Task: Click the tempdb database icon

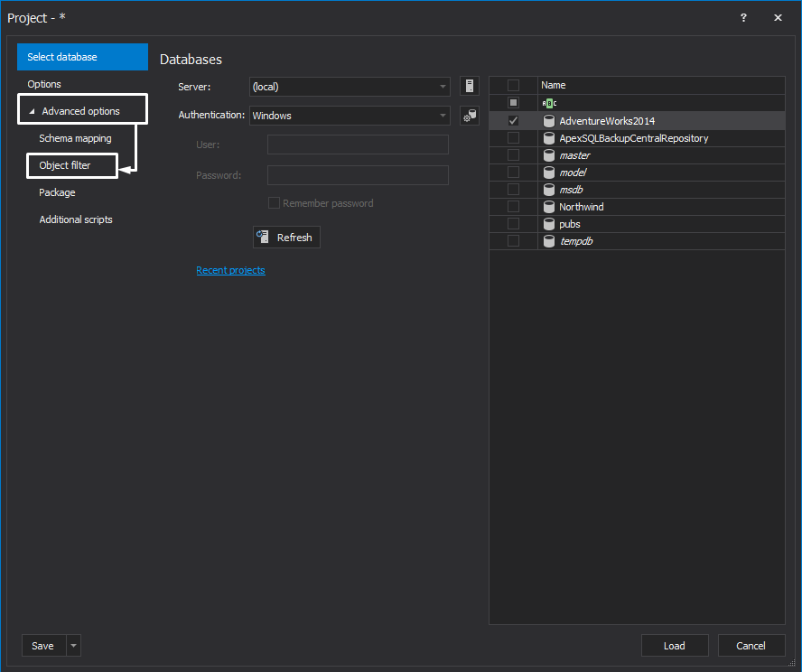Action: 549,240
